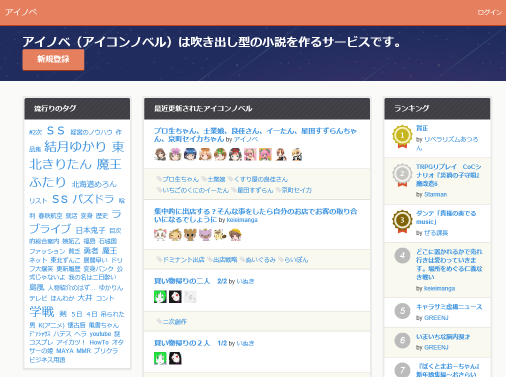Open the ログイン login link
Image resolution: width=506 pixels, height=377 pixels.
click(489, 12)
